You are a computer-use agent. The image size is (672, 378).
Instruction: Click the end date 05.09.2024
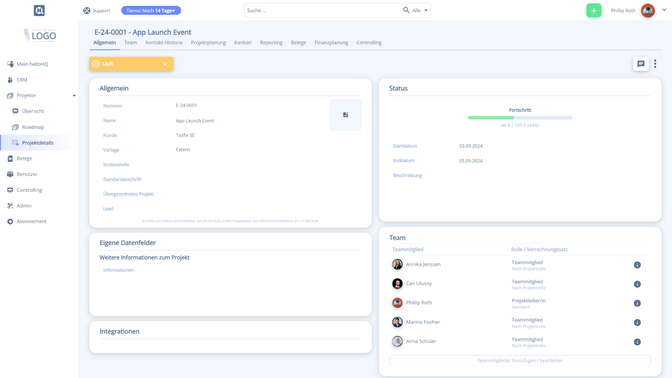pyautogui.click(x=471, y=161)
